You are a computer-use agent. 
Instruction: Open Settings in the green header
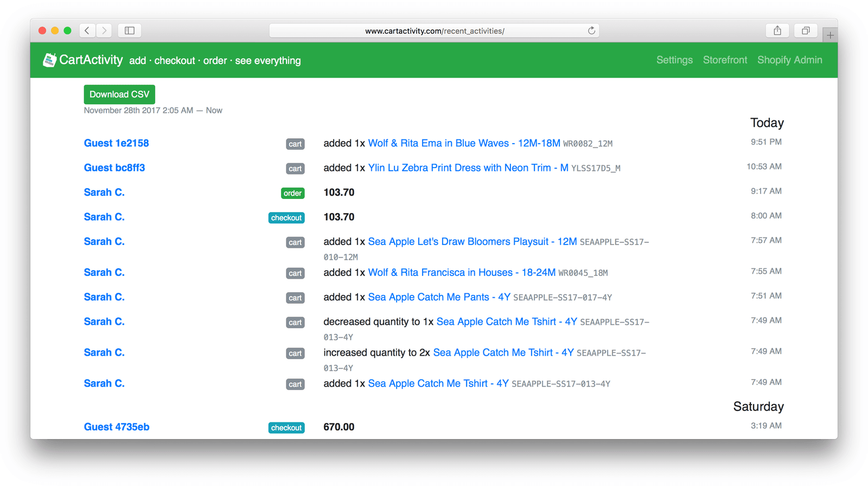674,60
